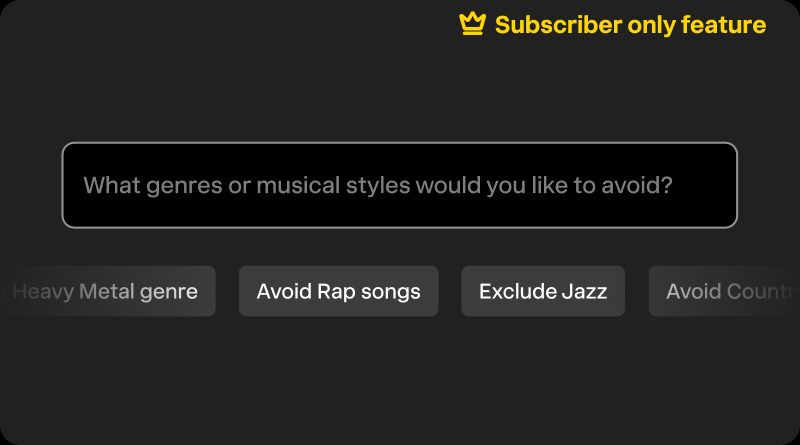Place cursor in the avoid-styles prompt field
Screen dimensions: 800x445
pyautogui.click(x=399, y=185)
